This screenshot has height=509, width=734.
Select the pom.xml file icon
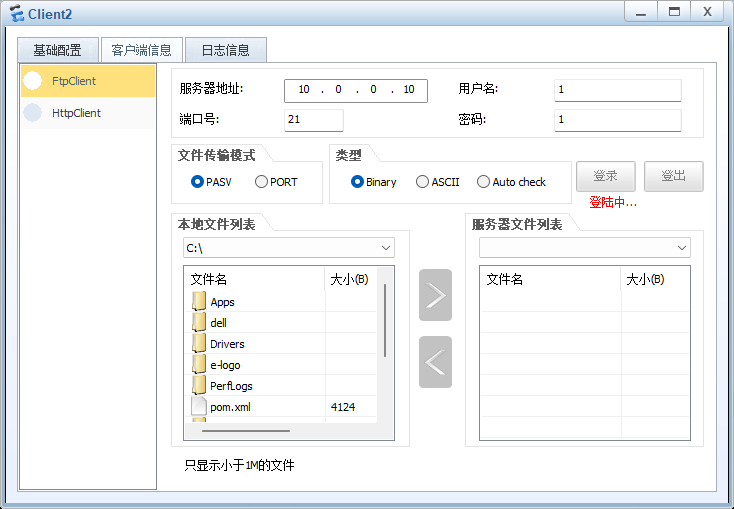point(199,407)
